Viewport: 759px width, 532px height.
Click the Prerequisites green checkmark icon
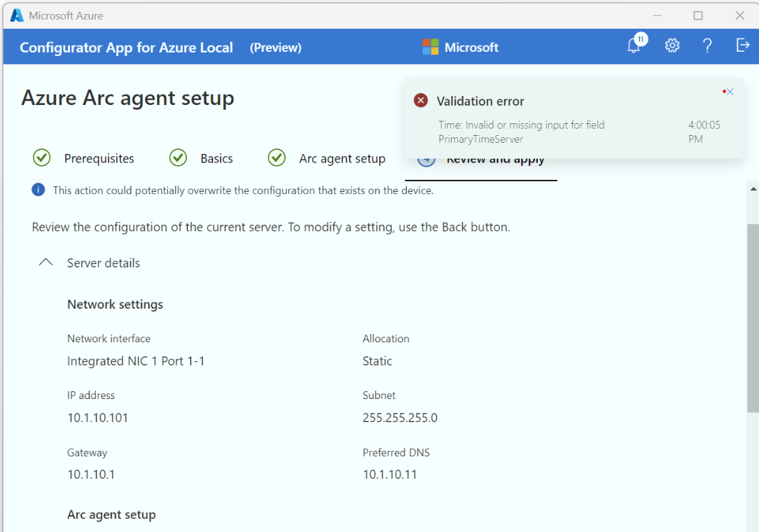click(41, 157)
